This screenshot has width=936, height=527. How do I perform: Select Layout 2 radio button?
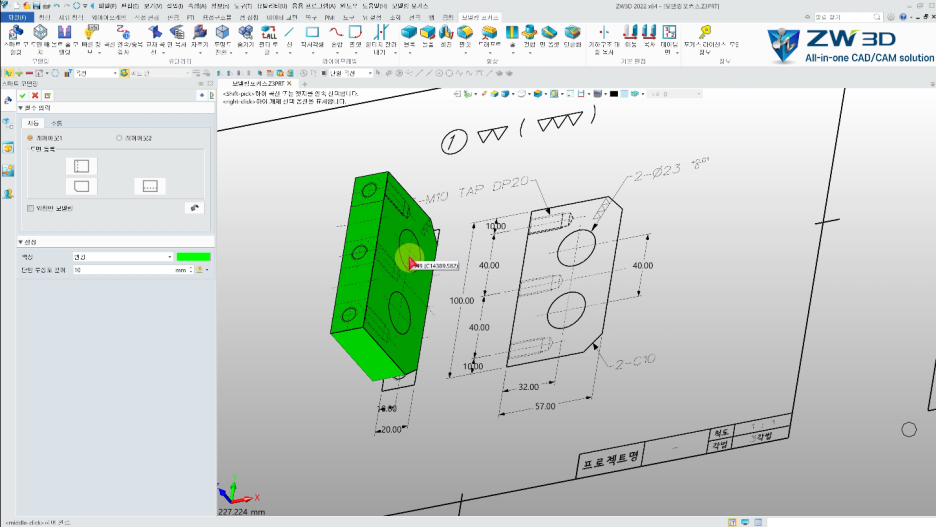coord(119,138)
